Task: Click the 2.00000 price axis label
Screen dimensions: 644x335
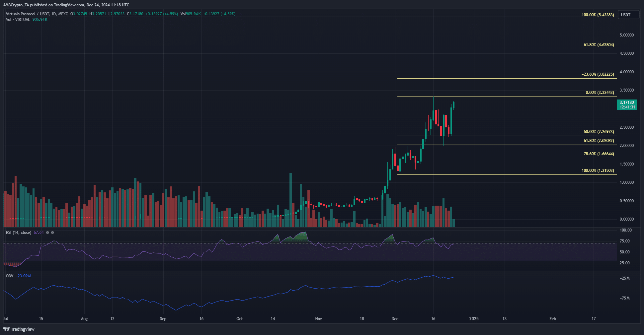Action: click(x=627, y=146)
